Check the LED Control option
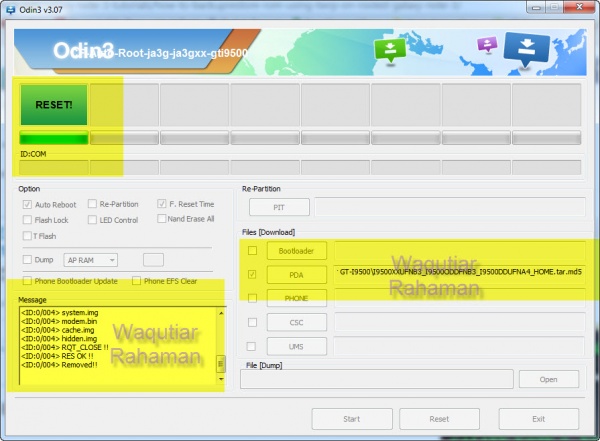 click(x=92, y=220)
